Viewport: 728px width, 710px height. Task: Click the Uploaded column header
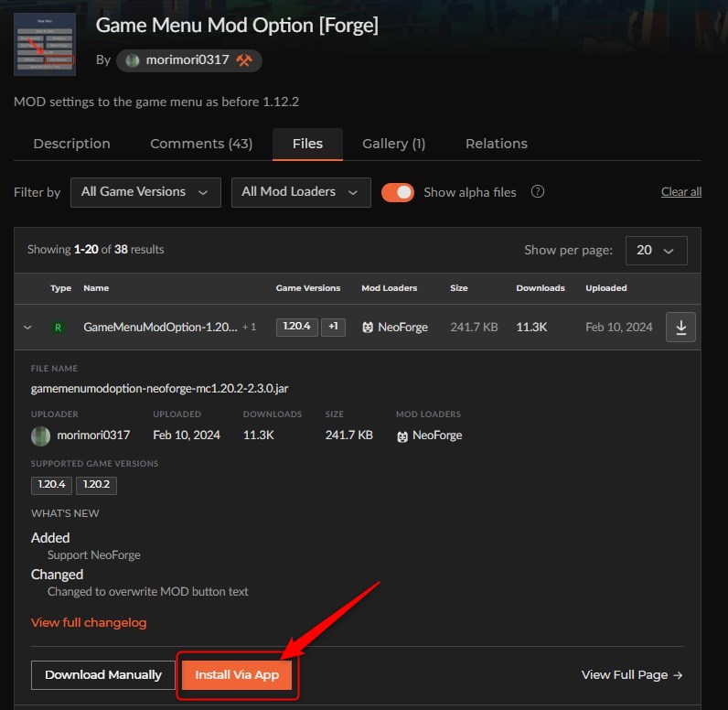coord(605,288)
